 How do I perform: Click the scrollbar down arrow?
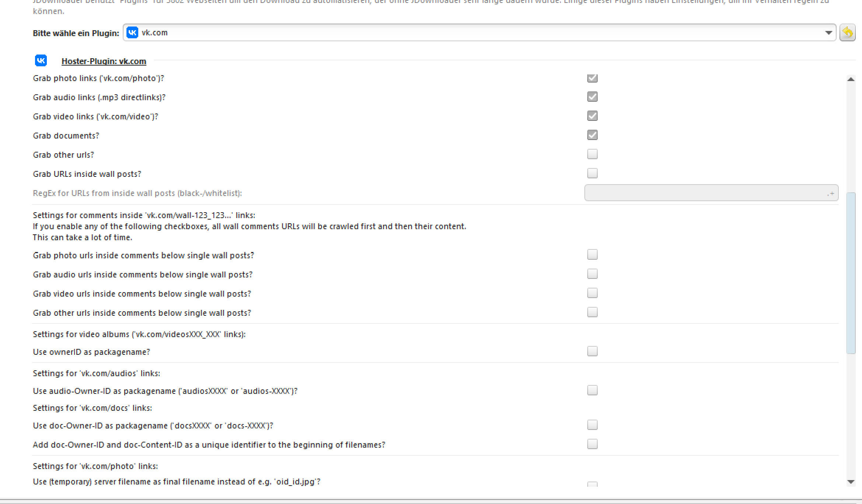click(x=851, y=482)
